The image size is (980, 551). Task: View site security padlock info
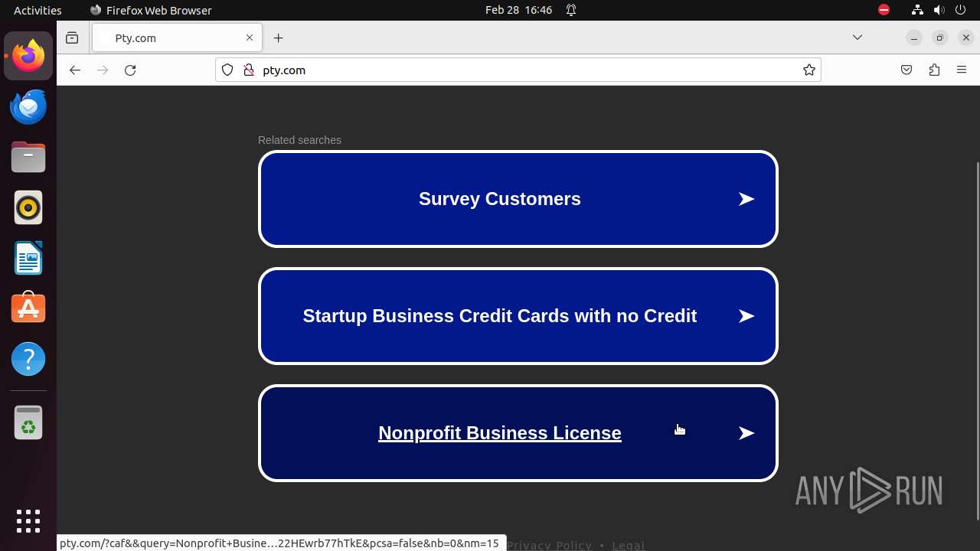(248, 70)
